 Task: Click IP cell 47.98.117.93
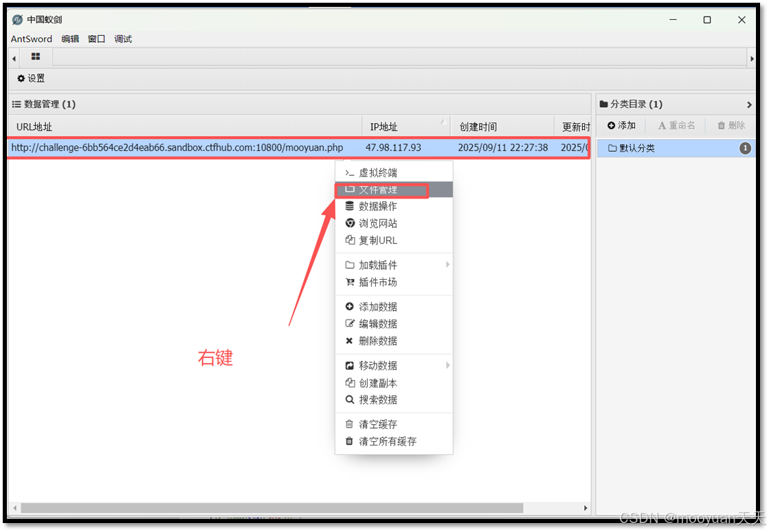coord(393,148)
